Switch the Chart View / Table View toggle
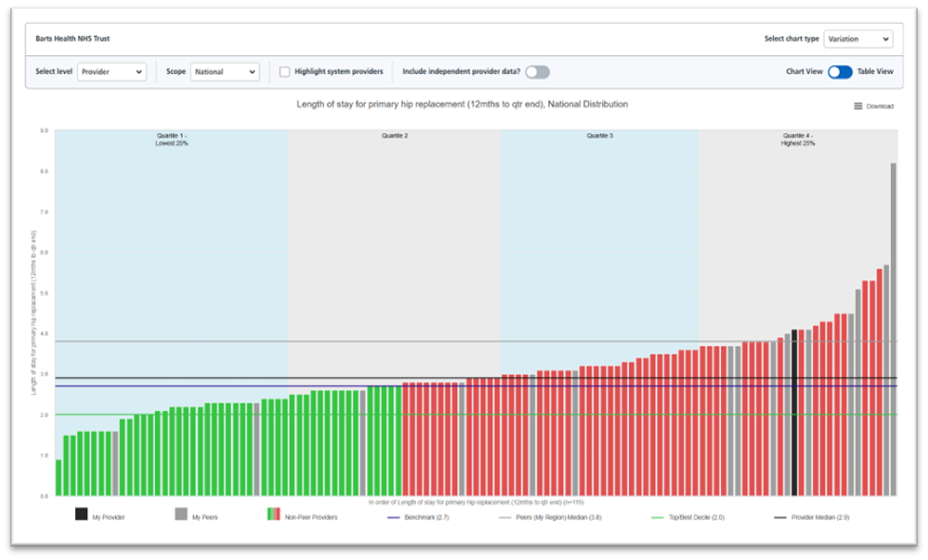This screenshot has height=560, width=928. (840, 72)
